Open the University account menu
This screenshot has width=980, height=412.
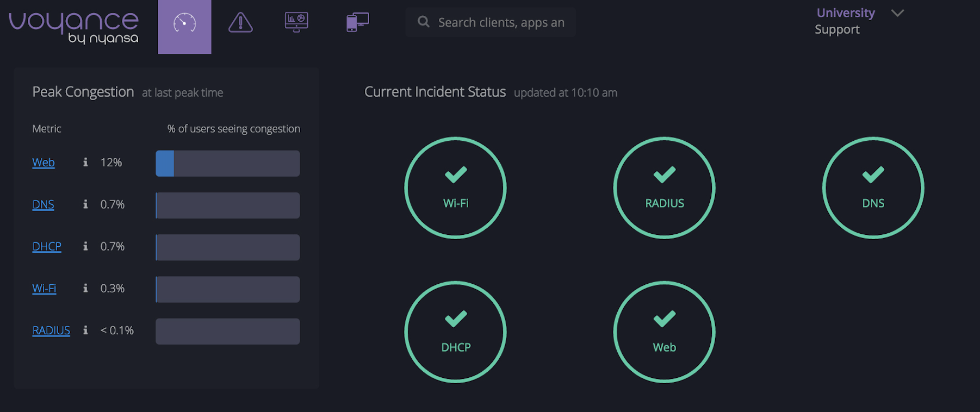[845, 13]
